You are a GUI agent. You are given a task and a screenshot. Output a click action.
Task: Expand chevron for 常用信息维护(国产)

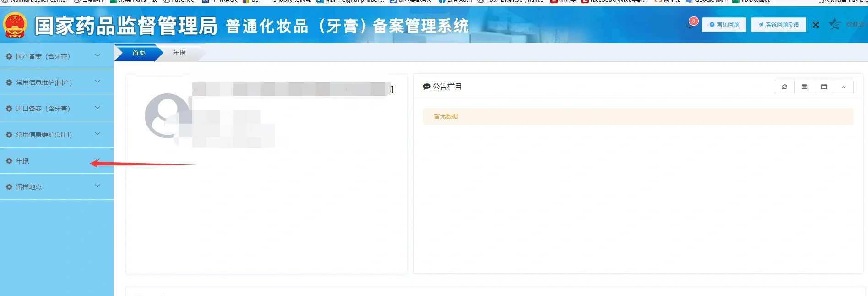[98, 82]
